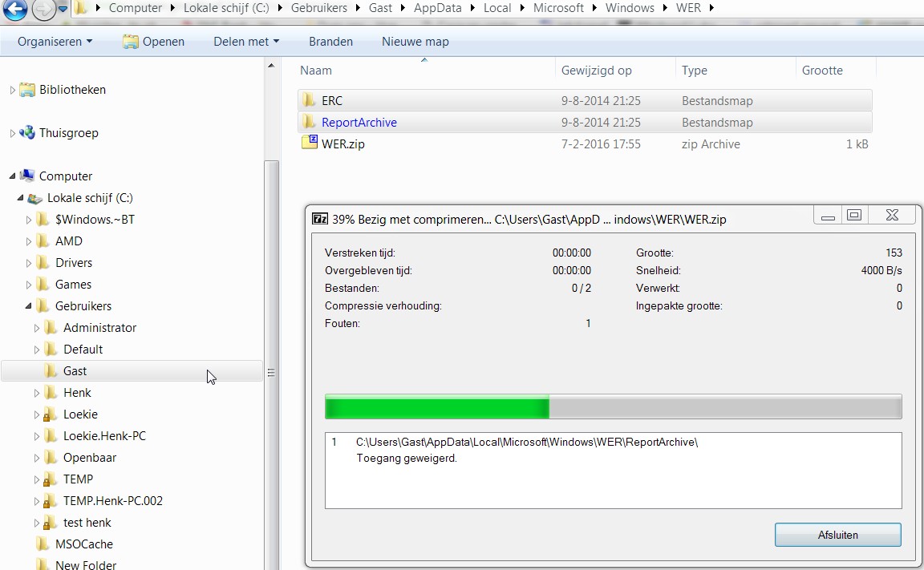Expand the Henk user folder node
This screenshot has width=924, height=570.
click(x=37, y=394)
